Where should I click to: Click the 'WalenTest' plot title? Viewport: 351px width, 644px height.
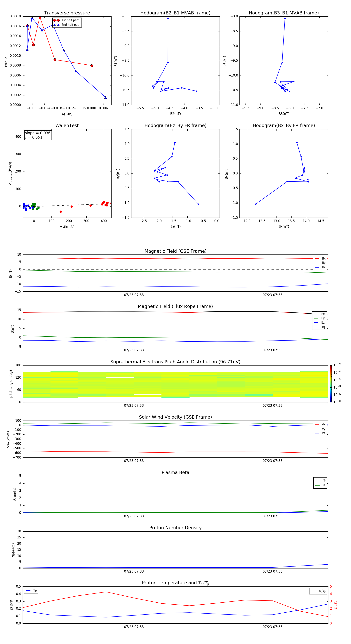tap(67, 125)
